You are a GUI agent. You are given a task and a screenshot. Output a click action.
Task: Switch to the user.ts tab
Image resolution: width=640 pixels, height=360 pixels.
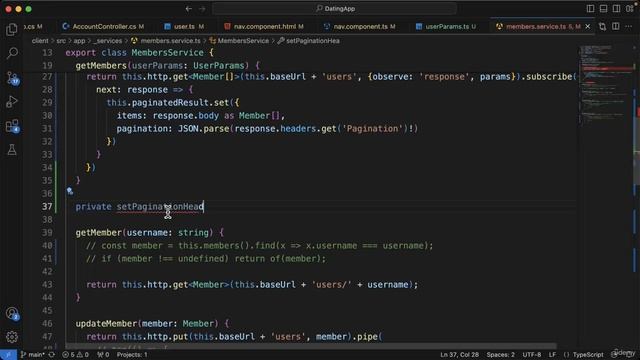click(x=184, y=27)
